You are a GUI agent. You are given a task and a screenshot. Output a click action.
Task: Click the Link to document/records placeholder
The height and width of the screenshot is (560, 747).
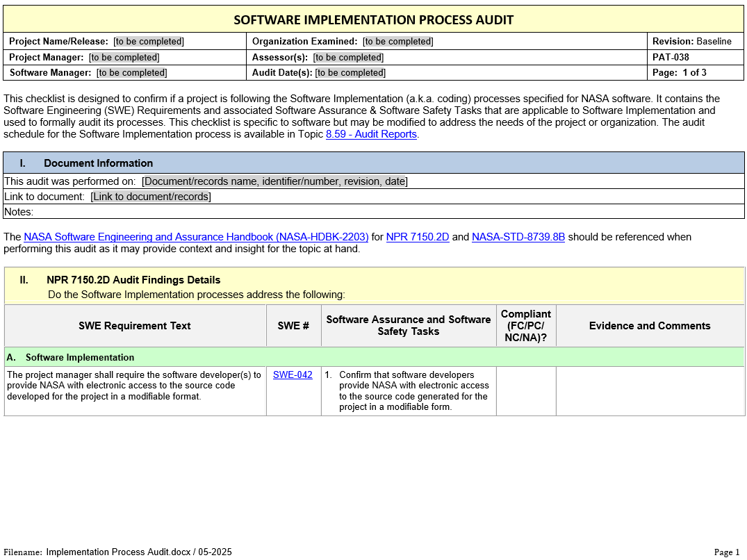(151, 197)
